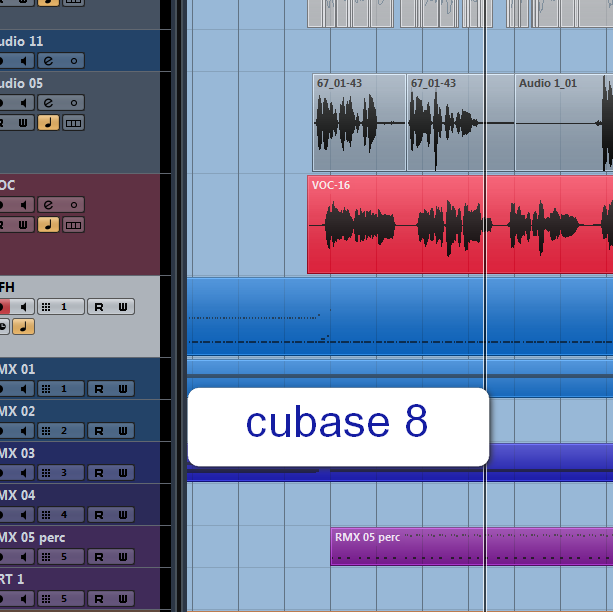Click the project cursor playhead line

[x=485, y=305]
